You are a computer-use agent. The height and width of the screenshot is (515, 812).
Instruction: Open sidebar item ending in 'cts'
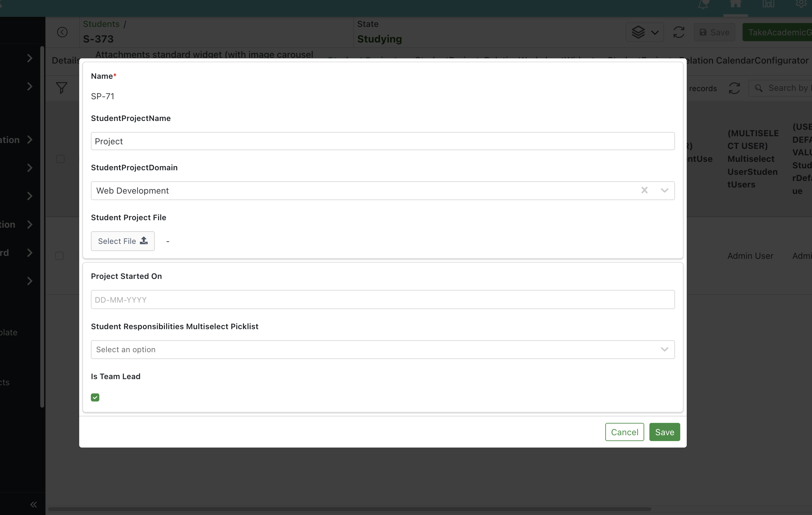pyautogui.click(x=5, y=382)
